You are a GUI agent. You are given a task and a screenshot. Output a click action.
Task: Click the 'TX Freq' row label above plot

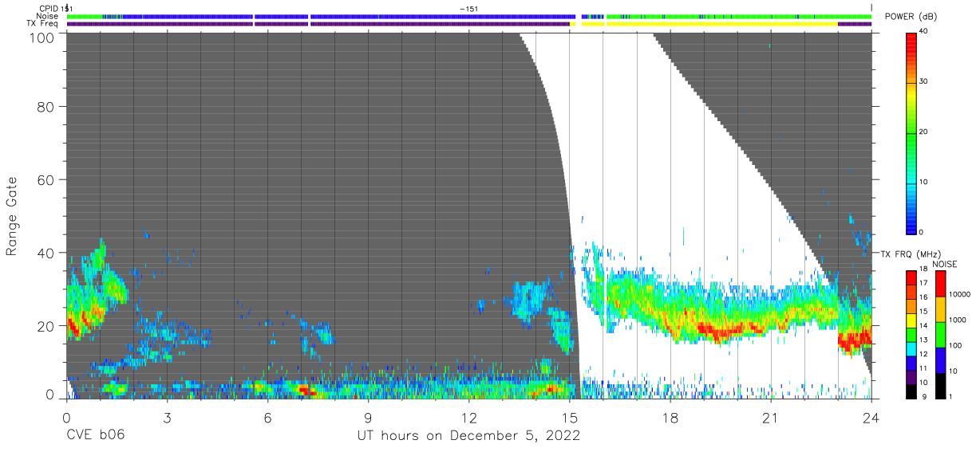click(x=43, y=24)
